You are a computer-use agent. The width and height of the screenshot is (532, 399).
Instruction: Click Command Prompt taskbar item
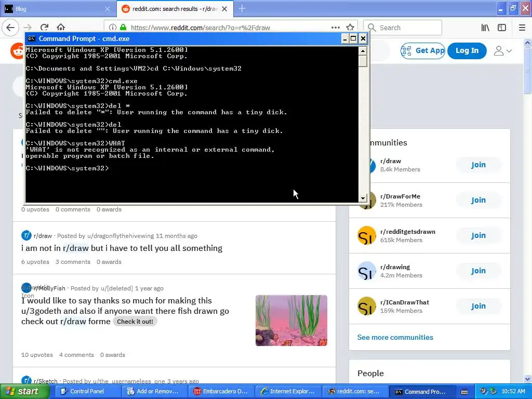[421, 392]
